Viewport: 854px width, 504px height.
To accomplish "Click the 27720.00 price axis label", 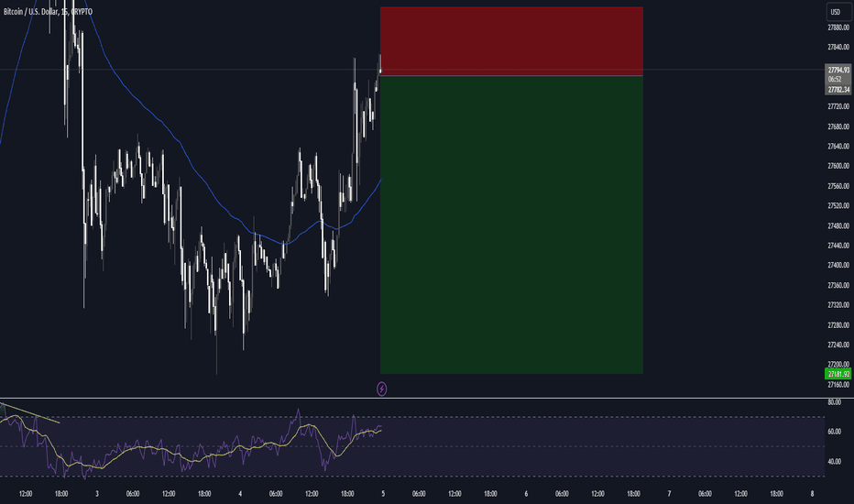I will [838, 106].
